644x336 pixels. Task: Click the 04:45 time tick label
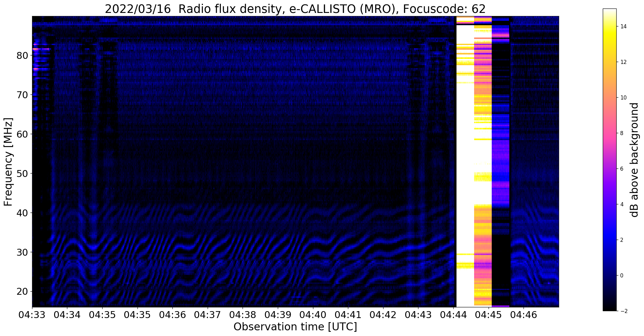click(489, 315)
